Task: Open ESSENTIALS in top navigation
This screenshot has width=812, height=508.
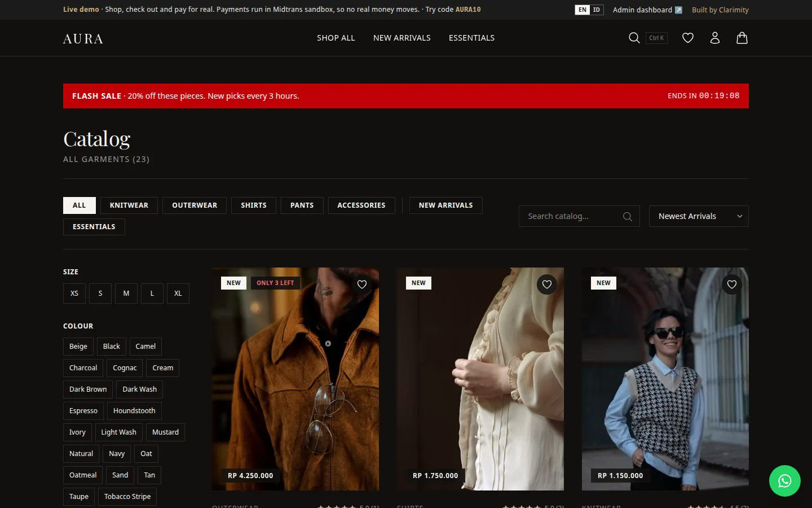Action: click(472, 38)
